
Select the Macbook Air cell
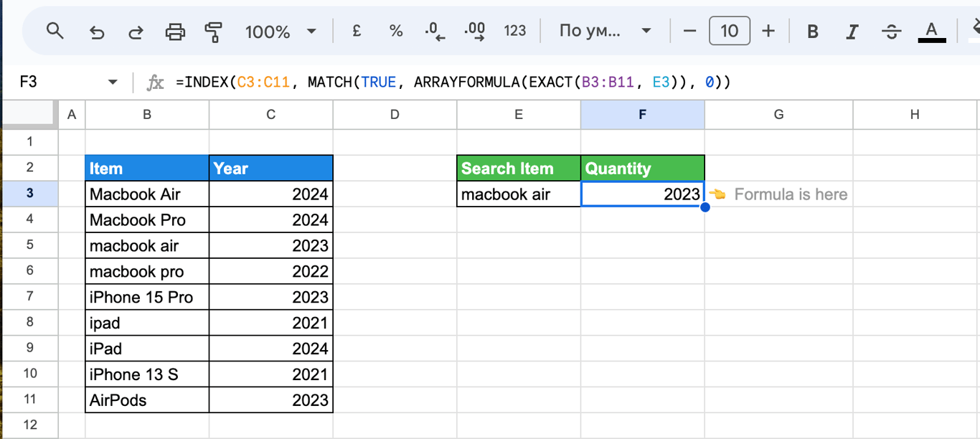147,194
